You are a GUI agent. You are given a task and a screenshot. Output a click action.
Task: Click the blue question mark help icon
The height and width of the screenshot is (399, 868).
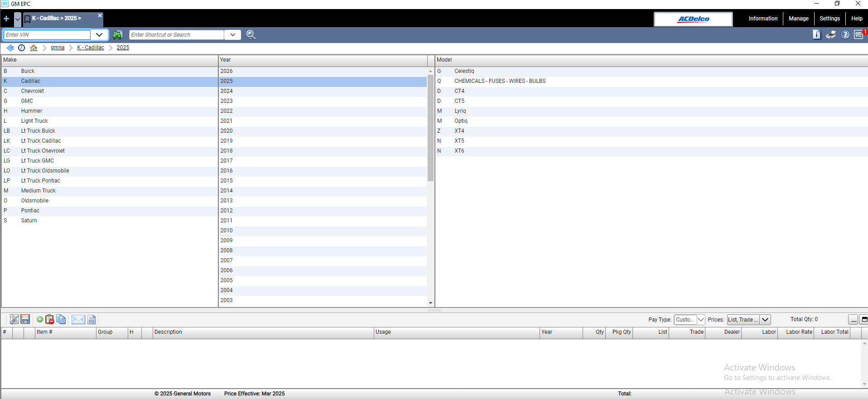845,35
